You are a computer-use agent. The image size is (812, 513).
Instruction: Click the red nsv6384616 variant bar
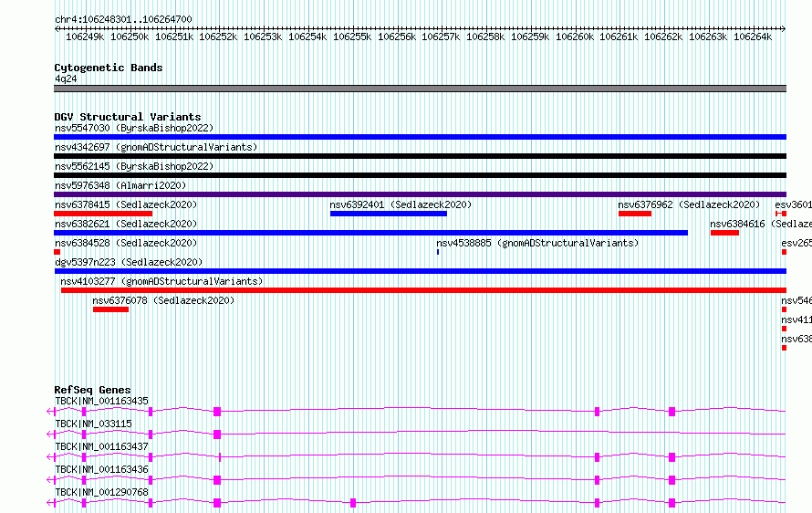click(x=724, y=233)
